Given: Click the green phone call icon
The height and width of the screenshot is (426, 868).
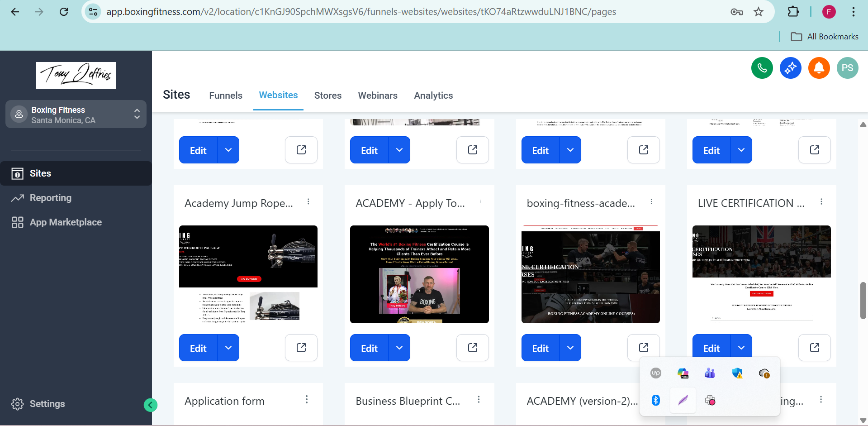Looking at the screenshot, I should tap(762, 68).
